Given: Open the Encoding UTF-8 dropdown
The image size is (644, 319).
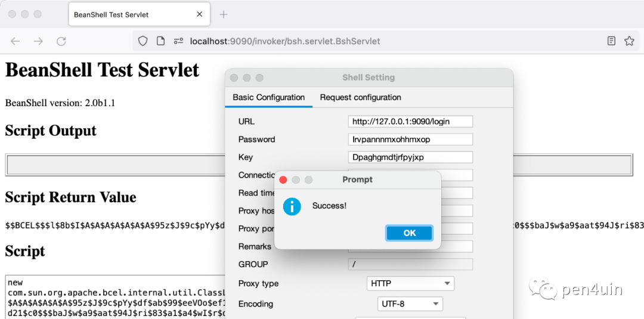Looking at the screenshot, I should click(x=410, y=304).
